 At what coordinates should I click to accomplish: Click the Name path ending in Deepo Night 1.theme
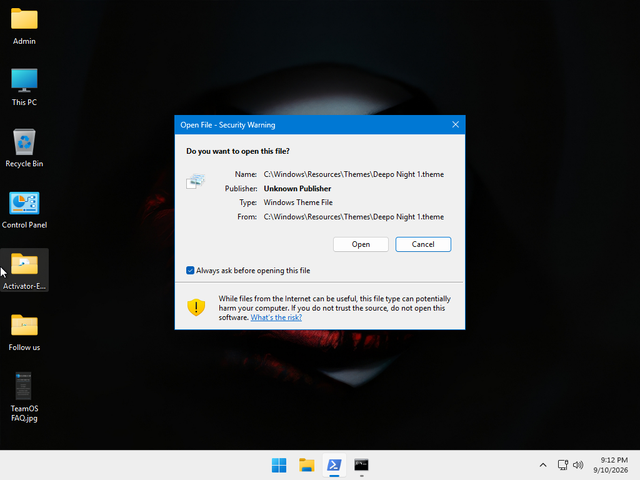(x=353, y=174)
